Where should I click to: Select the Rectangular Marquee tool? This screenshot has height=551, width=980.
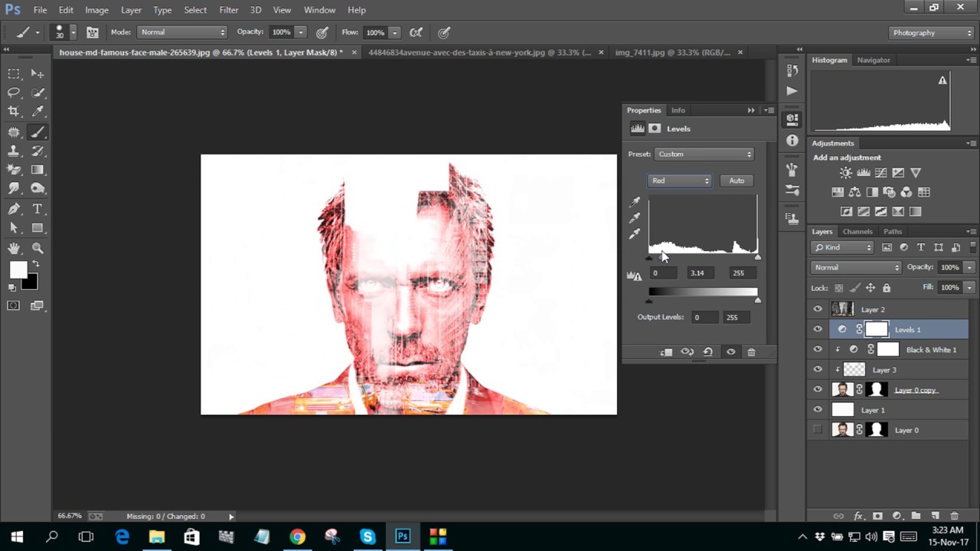point(14,73)
